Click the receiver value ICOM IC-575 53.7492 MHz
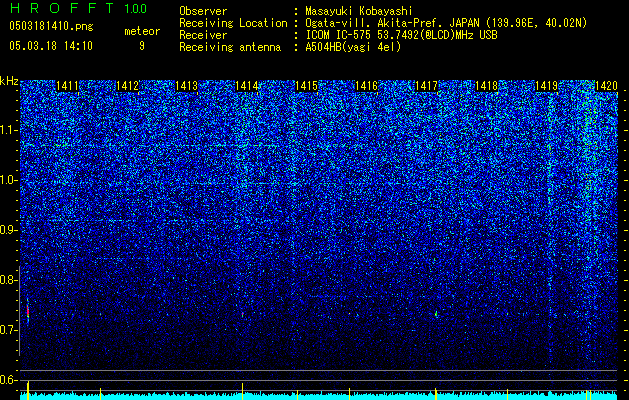Image resolution: width=629 pixels, height=400 pixels. pos(401,35)
